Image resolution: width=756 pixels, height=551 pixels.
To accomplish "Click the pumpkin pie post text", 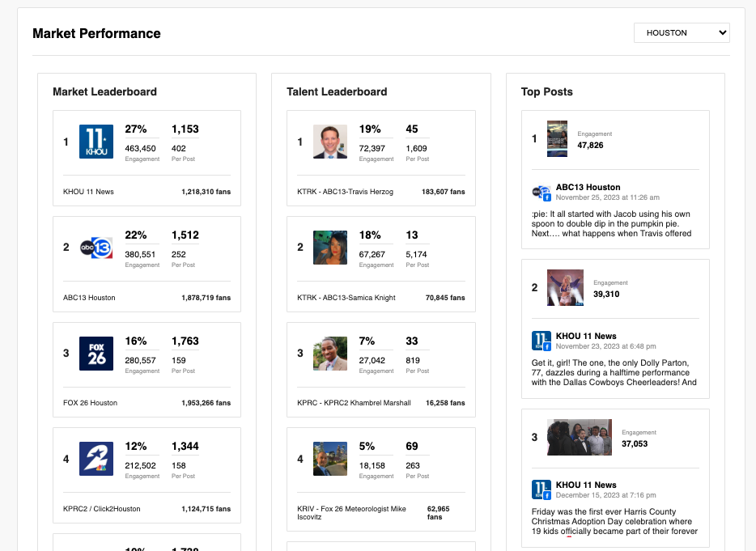I will [612, 223].
